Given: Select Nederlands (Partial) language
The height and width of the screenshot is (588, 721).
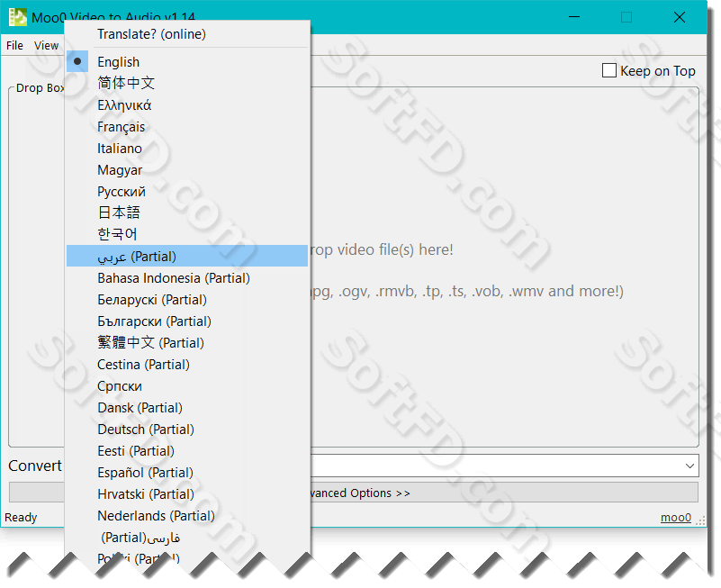Looking at the screenshot, I should [x=187, y=515].
